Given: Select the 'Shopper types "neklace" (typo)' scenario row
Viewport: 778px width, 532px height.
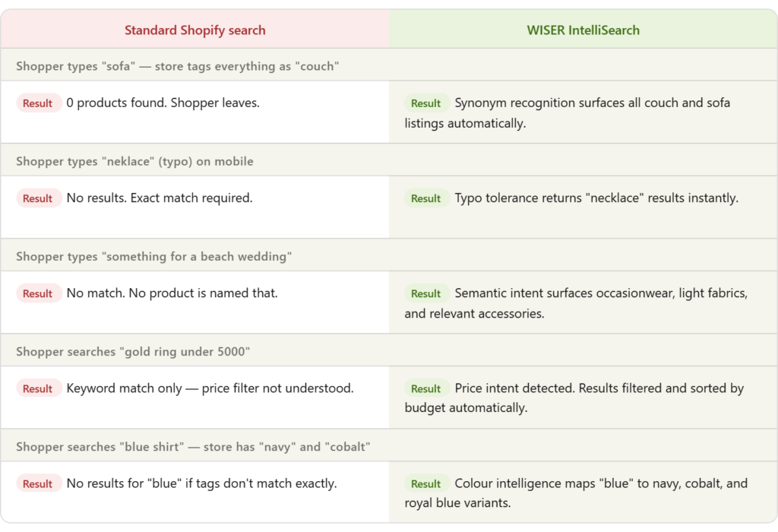Looking at the screenshot, I should [x=134, y=161].
